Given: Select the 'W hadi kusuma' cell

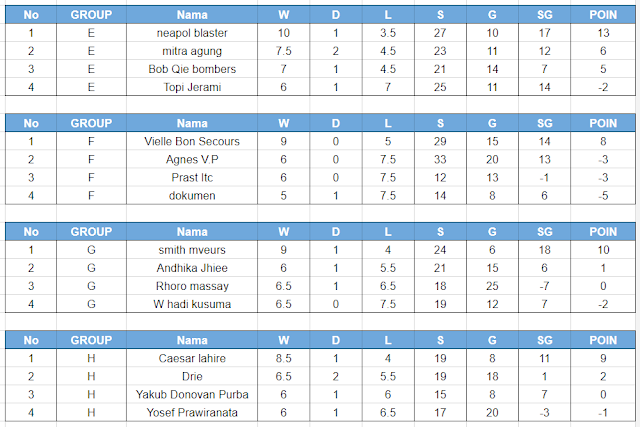Looking at the screenshot, I should click(x=192, y=304).
